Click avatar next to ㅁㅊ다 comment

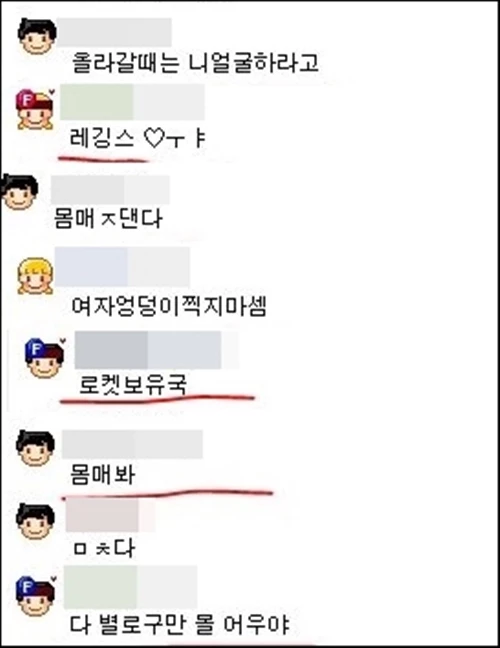point(36,522)
